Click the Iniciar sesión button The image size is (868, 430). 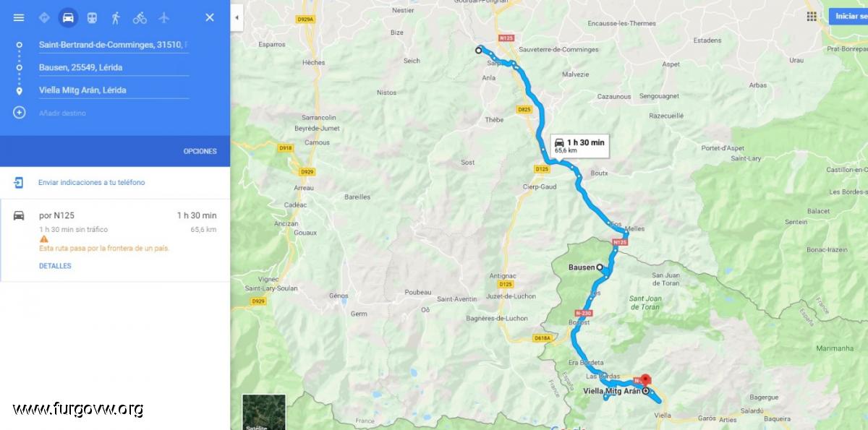tap(848, 16)
